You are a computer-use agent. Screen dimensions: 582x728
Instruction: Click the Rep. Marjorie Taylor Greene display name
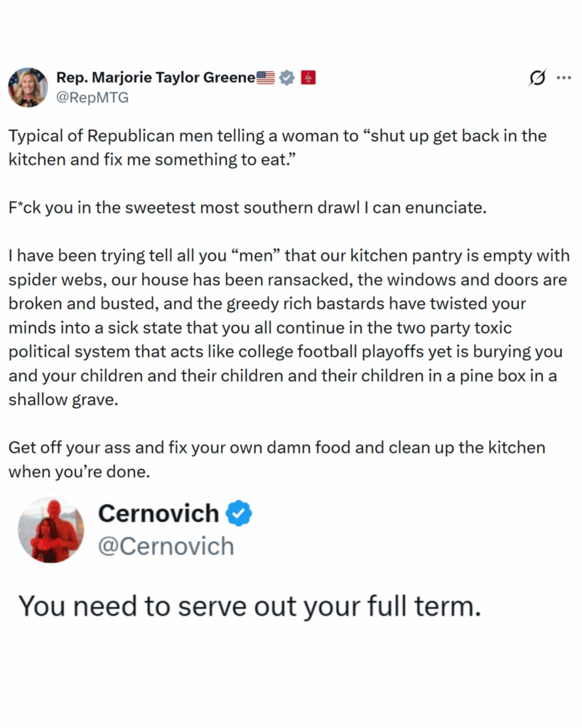(155, 77)
